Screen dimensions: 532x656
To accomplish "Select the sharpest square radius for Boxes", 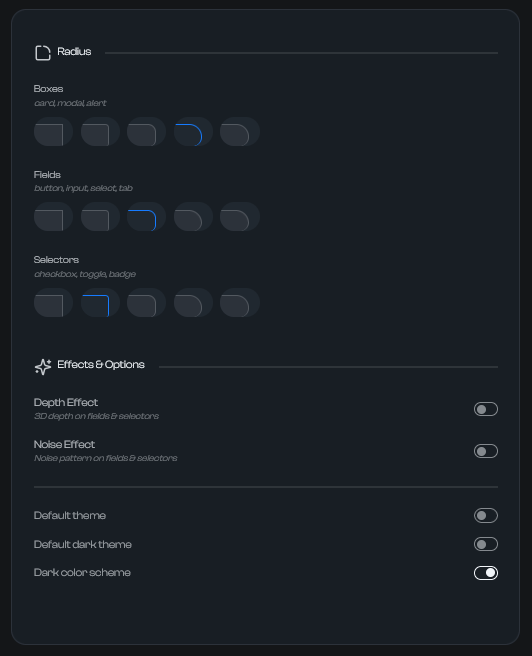I will 54,131.
